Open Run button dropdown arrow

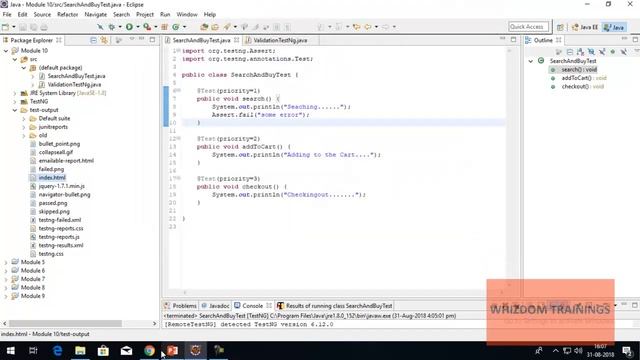[x=138, y=27]
